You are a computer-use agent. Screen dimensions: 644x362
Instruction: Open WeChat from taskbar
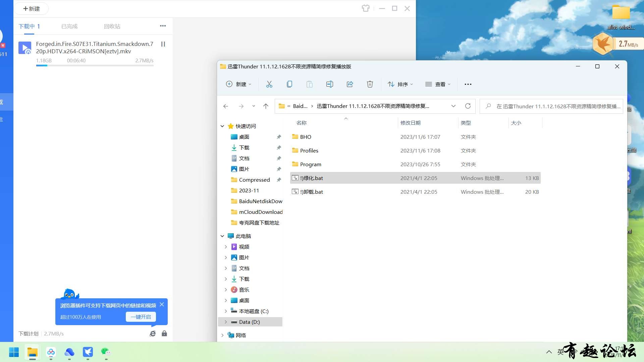coord(106,352)
